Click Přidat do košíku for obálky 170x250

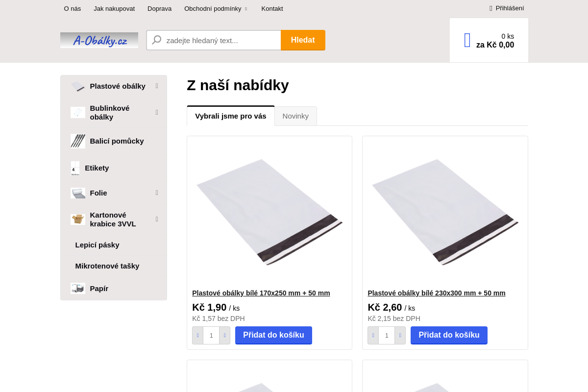(273, 335)
